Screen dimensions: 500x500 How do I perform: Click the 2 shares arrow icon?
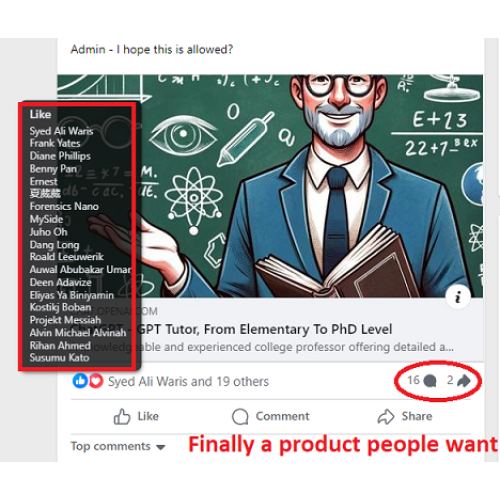pos(464,381)
